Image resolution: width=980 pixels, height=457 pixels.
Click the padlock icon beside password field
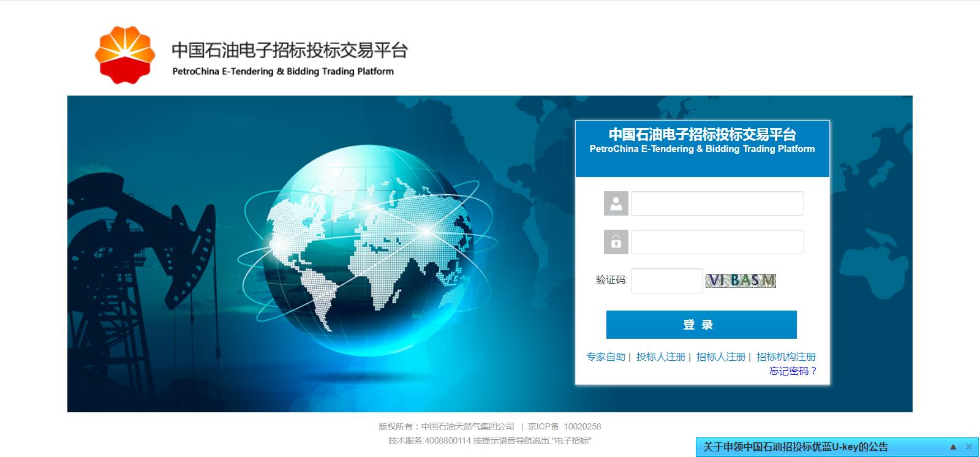coord(616,242)
